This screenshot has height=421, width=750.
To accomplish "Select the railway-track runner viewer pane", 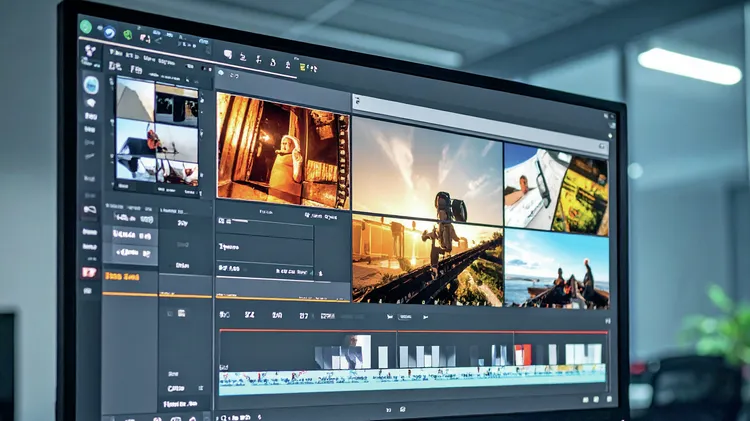I will [x=428, y=259].
